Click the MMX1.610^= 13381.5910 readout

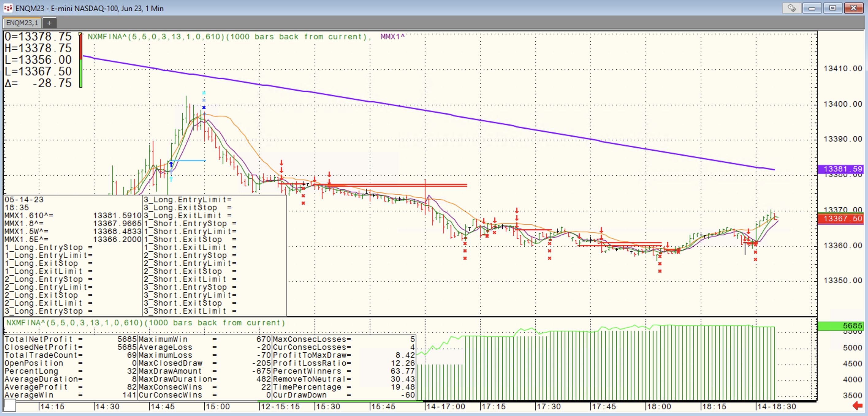tap(73, 216)
